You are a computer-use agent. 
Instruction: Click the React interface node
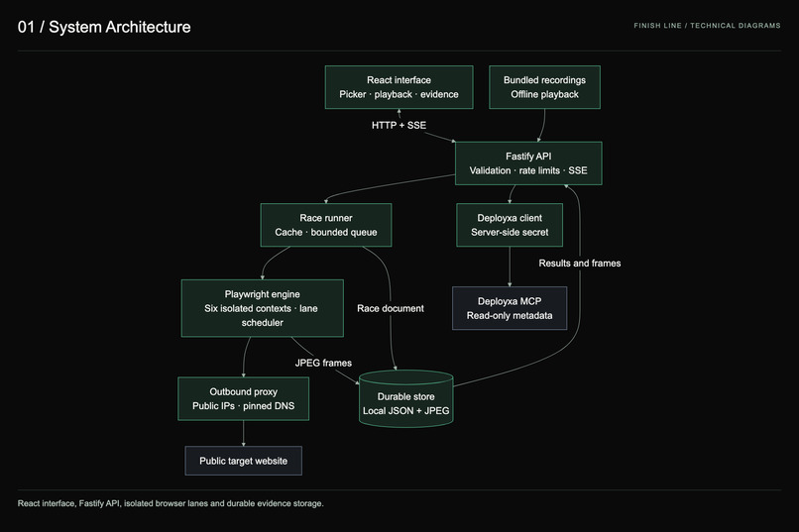click(x=399, y=87)
